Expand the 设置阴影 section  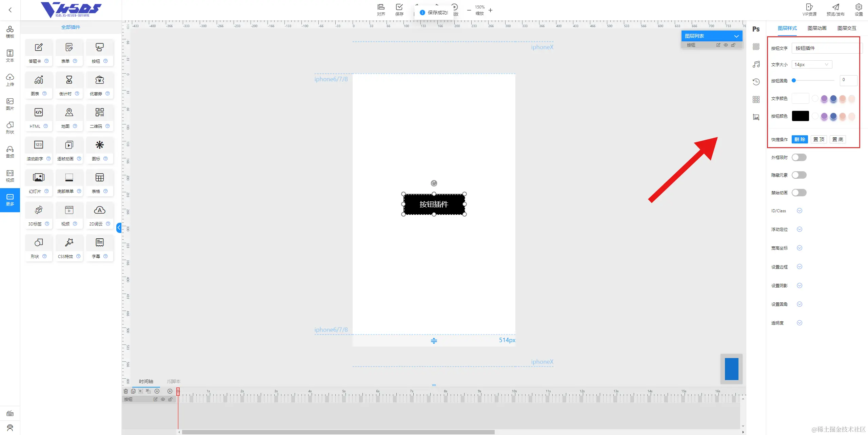(799, 285)
